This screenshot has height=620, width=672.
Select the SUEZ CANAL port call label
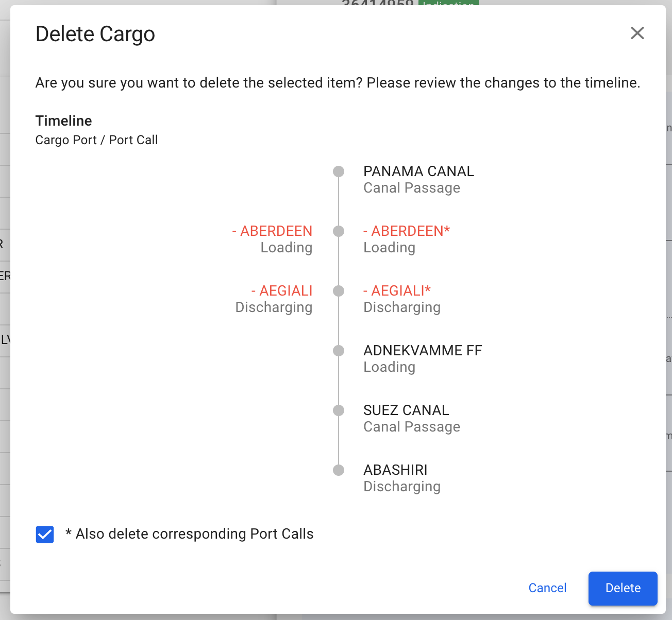click(406, 410)
